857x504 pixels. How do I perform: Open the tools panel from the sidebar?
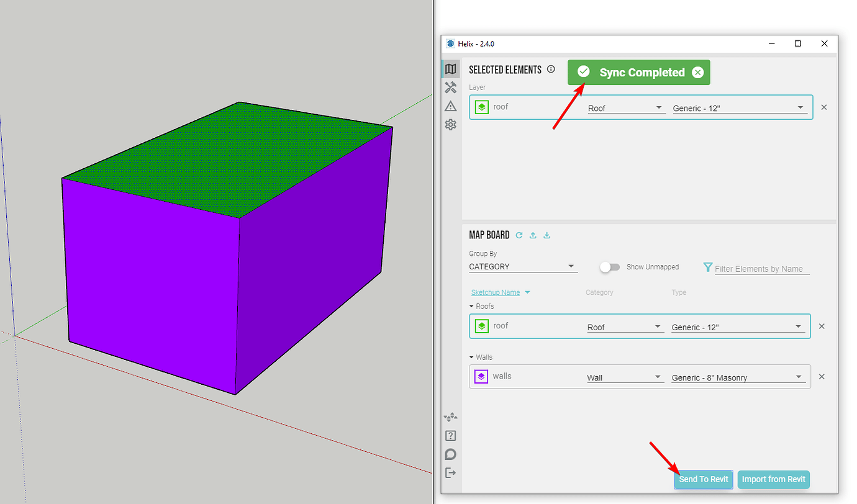coord(450,88)
